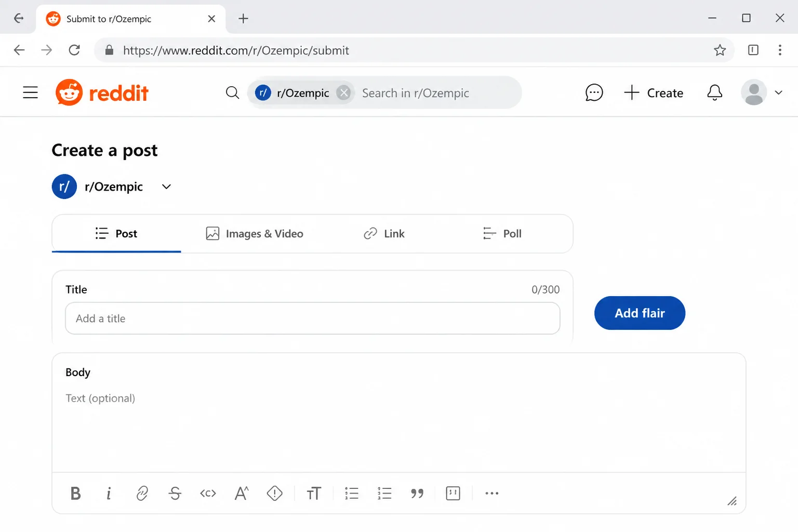Apply superscript formatting
Screen dimensions: 798x532
(x=242, y=493)
